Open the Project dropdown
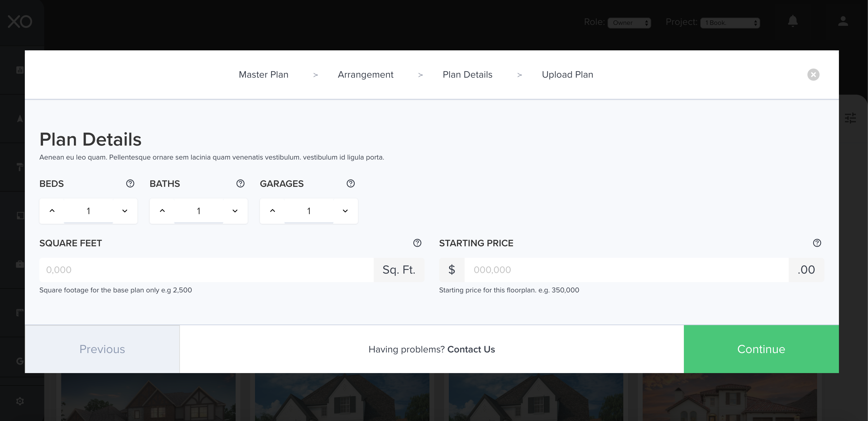868x421 pixels. coord(730,23)
